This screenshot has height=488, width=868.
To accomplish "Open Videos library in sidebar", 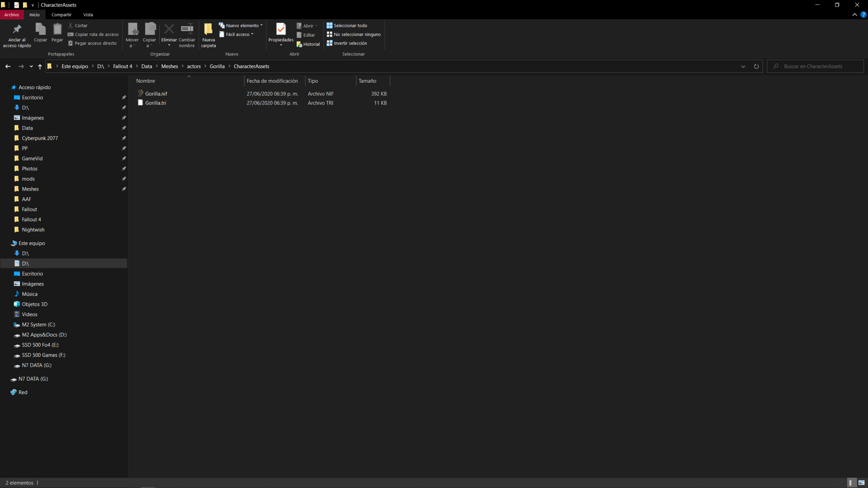I will (29, 314).
